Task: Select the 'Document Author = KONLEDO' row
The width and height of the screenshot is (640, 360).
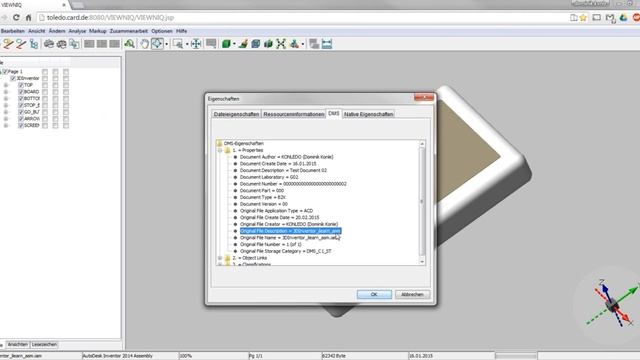Action: tap(287, 157)
